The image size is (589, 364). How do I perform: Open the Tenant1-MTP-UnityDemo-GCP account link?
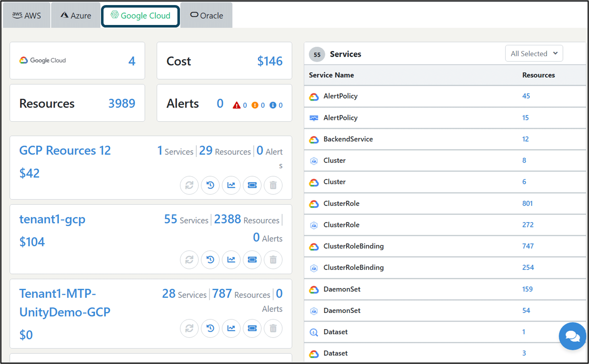click(65, 302)
